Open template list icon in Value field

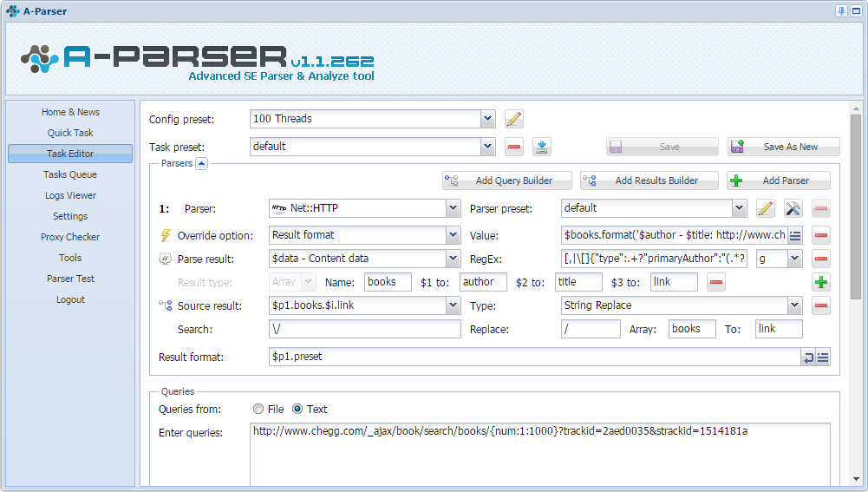(795, 235)
